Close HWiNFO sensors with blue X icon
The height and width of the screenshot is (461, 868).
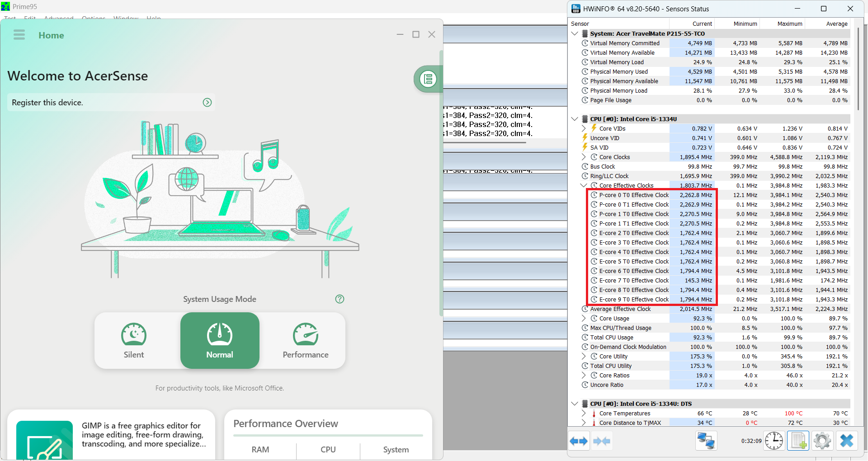847,441
